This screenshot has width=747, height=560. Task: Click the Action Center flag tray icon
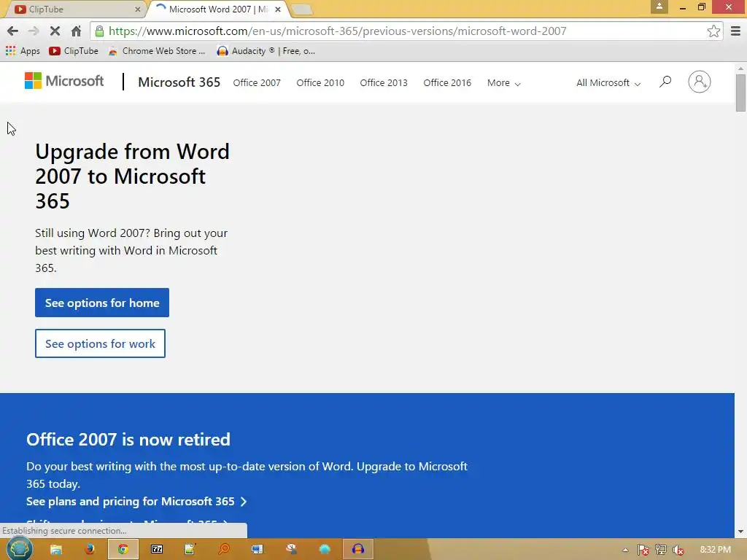pyautogui.click(x=643, y=550)
